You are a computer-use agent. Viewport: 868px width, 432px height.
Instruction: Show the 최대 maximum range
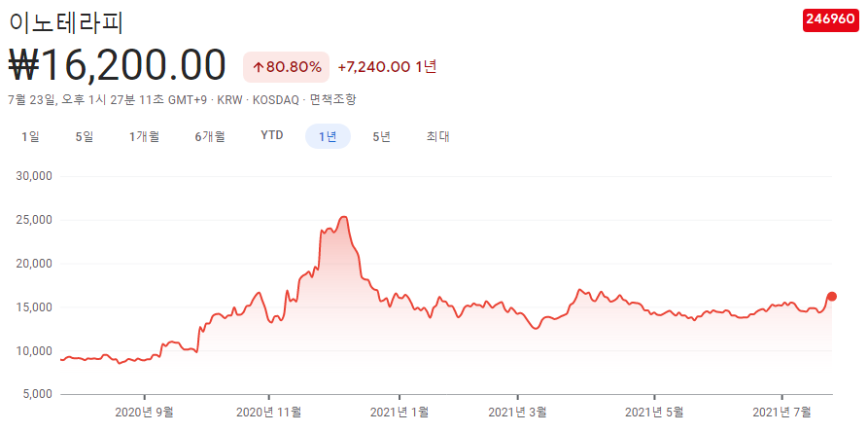pyautogui.click(x=437, y=137)
